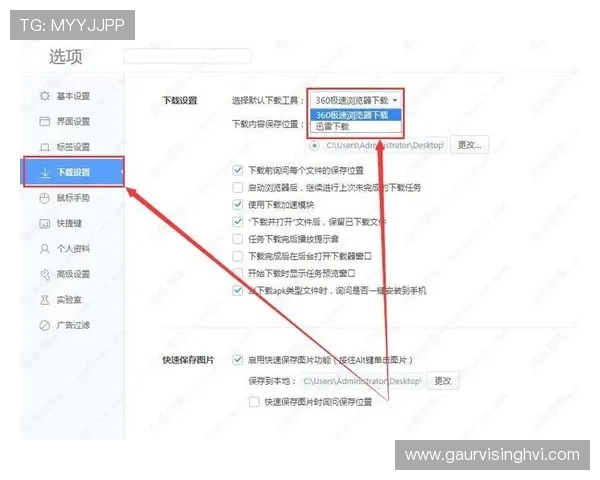The image size is (600, 480).
Task: Click the 基本设置 gear icon
Action: [x=45, y=96]
